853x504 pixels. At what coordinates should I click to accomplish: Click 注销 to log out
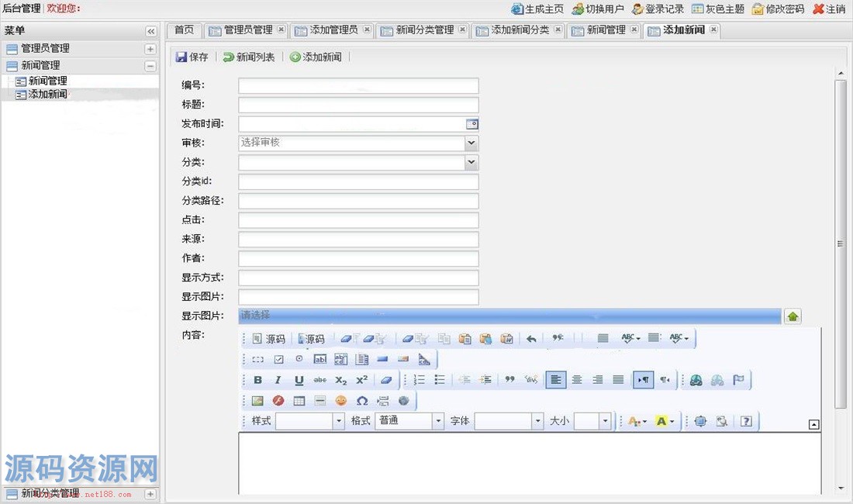click(x=829, y=9)
